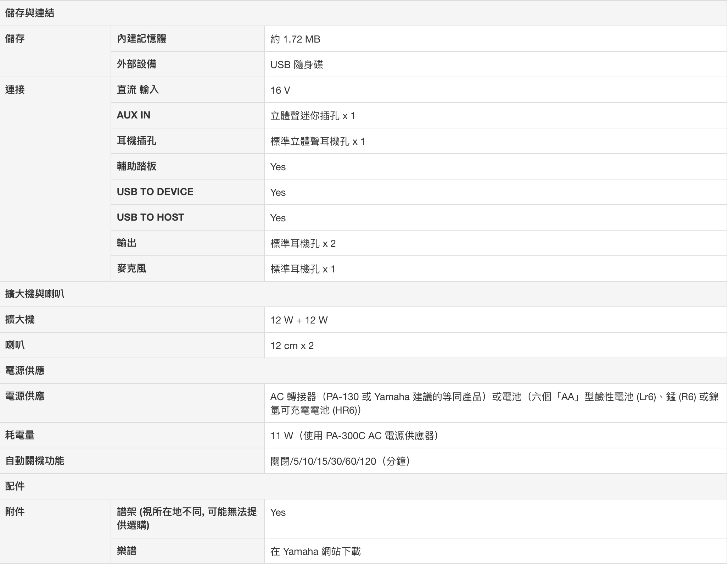Select the 約 1.72 MB value cell
The width and height of the screenshot is (728, 564).
click(295, 39)
